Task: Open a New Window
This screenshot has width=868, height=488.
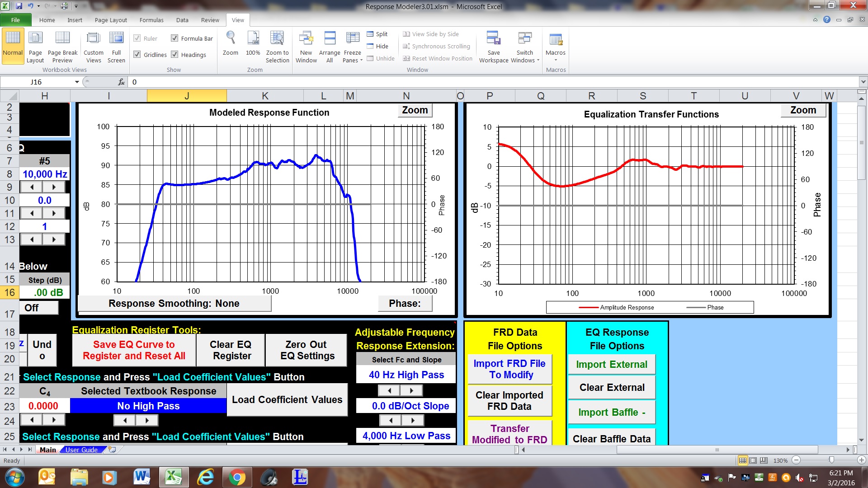Action: coord(306,47)
